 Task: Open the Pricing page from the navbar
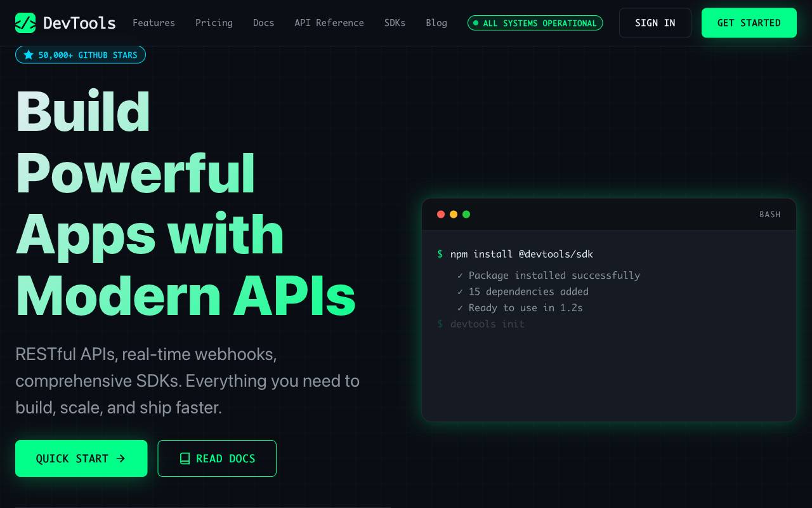pyautogui.click(x=214, y=23)
